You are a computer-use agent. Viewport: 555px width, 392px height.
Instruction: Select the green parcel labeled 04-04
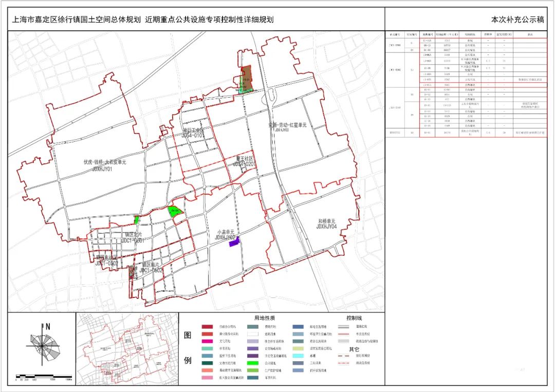pyautogui.click(x=175, y=211)
